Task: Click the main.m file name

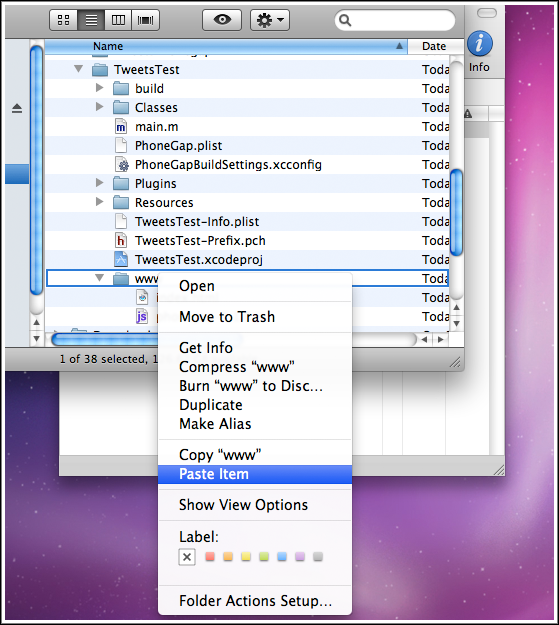Action: [x=157, y=127]
